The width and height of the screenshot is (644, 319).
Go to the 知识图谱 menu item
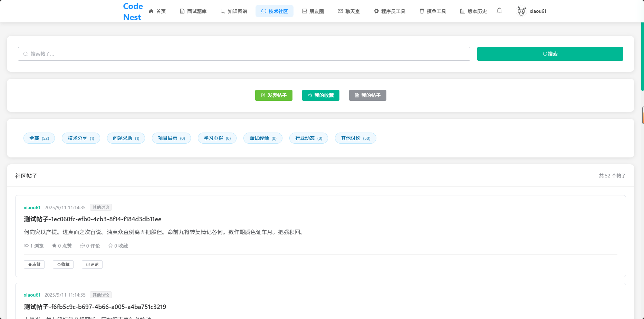(234, 11)
